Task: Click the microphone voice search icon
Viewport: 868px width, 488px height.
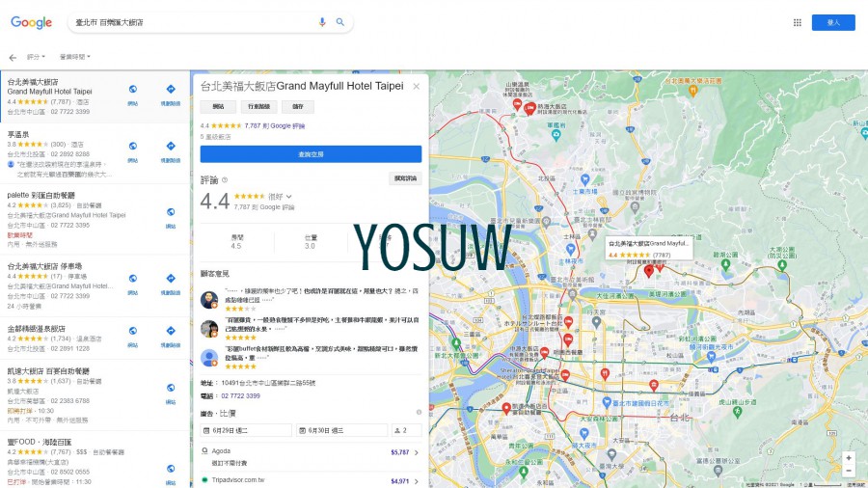Action: tap(322, 22)
